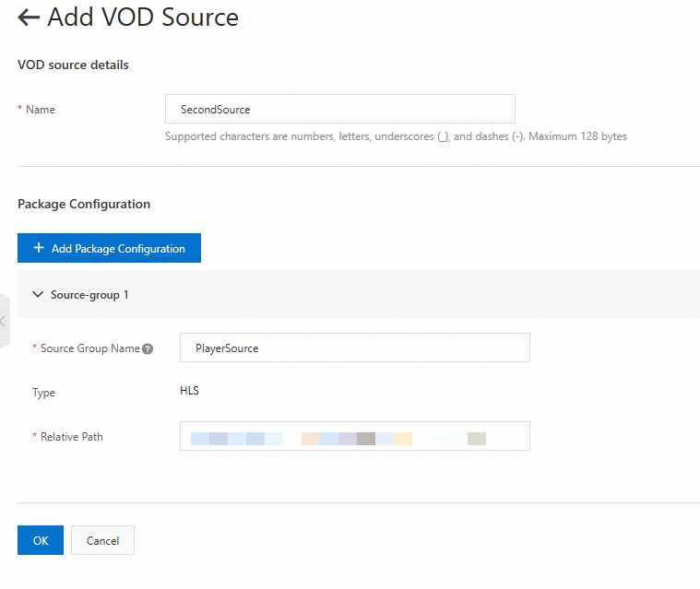Click the back arrow beside Add VOD Source
Screen dimensions: 700x589
click(x=29, y=17)
